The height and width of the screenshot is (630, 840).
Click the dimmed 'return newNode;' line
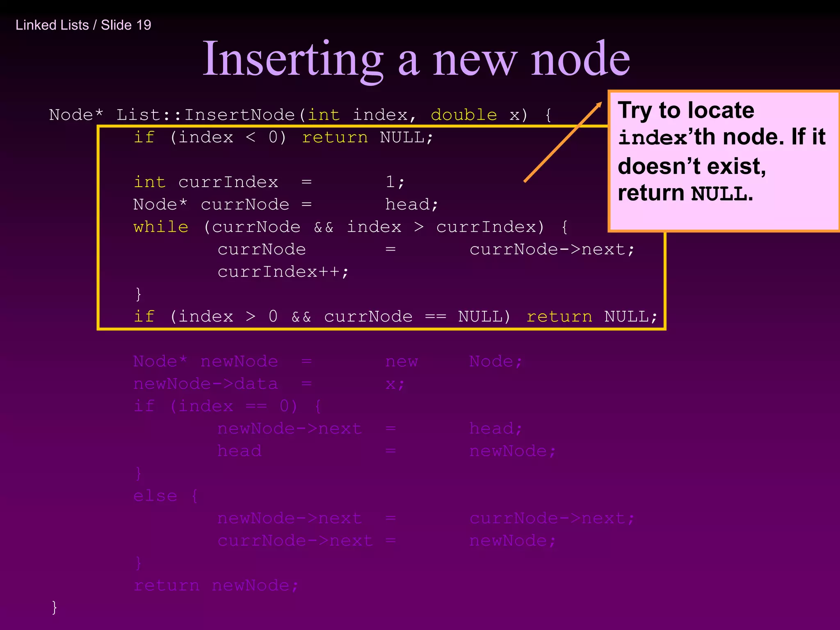click(216, 585)
